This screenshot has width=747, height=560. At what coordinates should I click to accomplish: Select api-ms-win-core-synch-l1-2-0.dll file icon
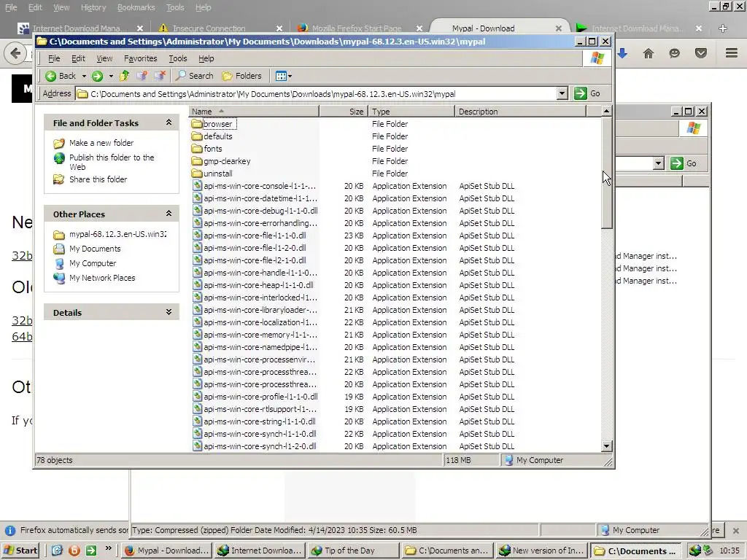[x=197, y=446]
